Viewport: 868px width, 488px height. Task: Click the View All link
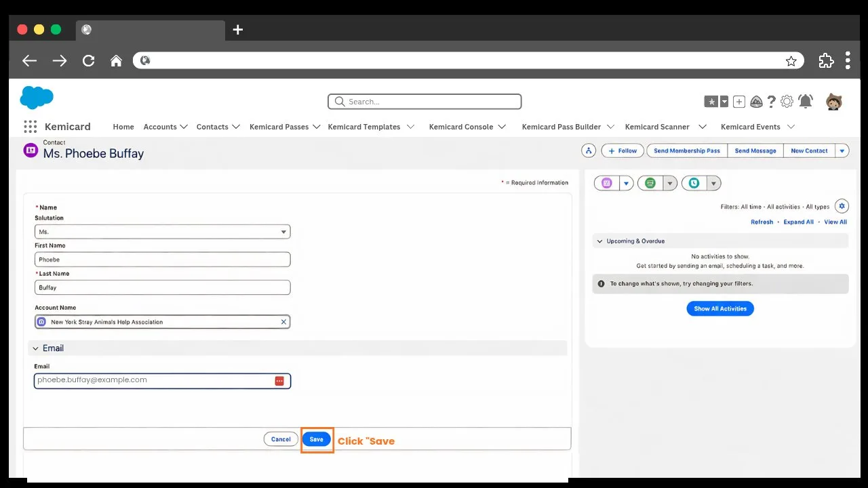pos(835,222)
